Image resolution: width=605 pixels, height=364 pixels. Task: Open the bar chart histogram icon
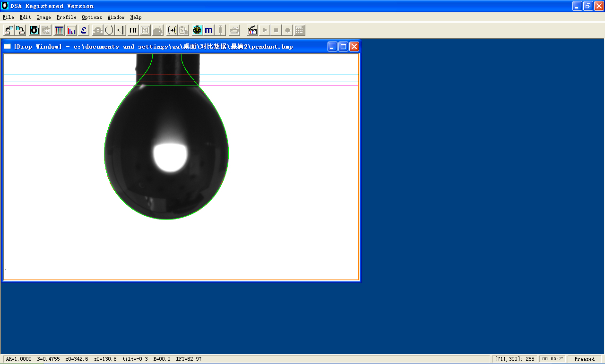click(x=71, y=30)
